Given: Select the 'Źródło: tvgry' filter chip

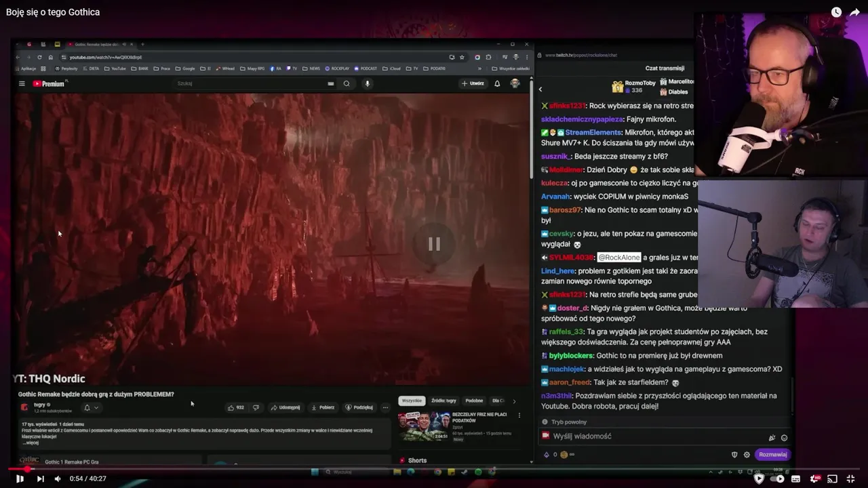Looking at the screenshot, I should coord(443,401).
